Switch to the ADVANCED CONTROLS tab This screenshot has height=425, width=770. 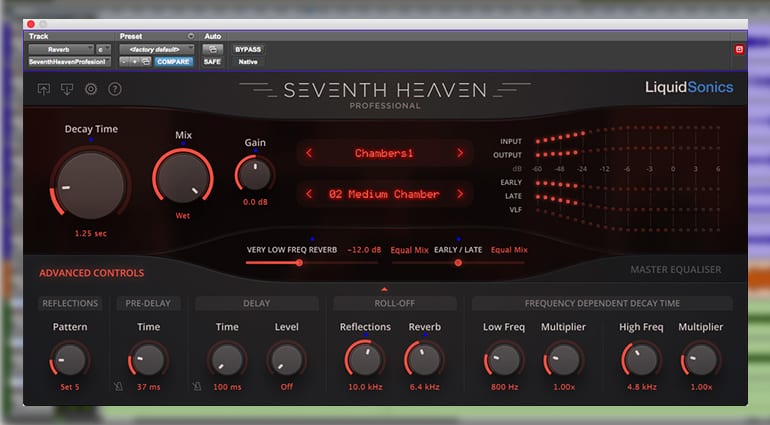(x=92, y=273)
